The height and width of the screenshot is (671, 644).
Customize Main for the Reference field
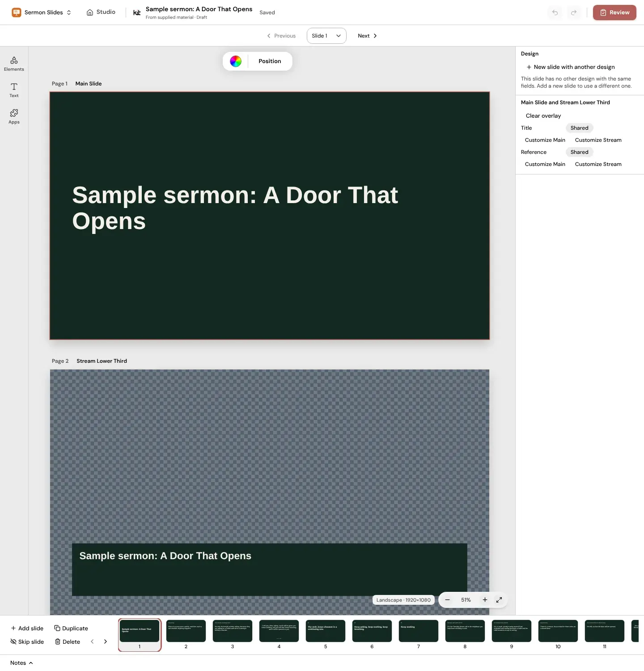tap(545, 164)
